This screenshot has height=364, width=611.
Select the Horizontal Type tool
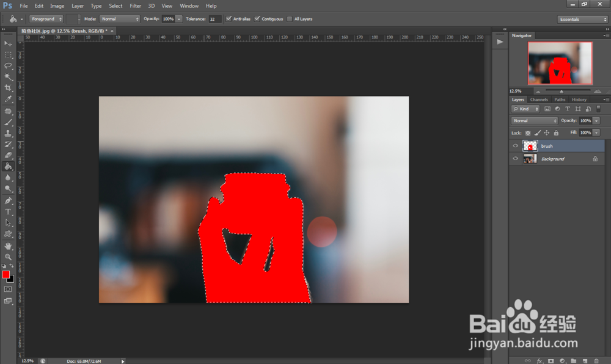pos(8,212)
